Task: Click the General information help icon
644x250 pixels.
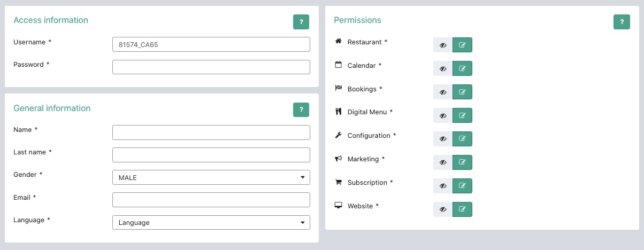Action: tap(301, 110)
